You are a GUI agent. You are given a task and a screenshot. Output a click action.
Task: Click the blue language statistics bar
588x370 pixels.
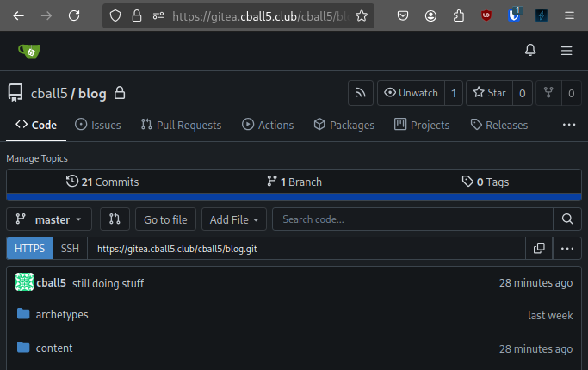pos(294,197)
